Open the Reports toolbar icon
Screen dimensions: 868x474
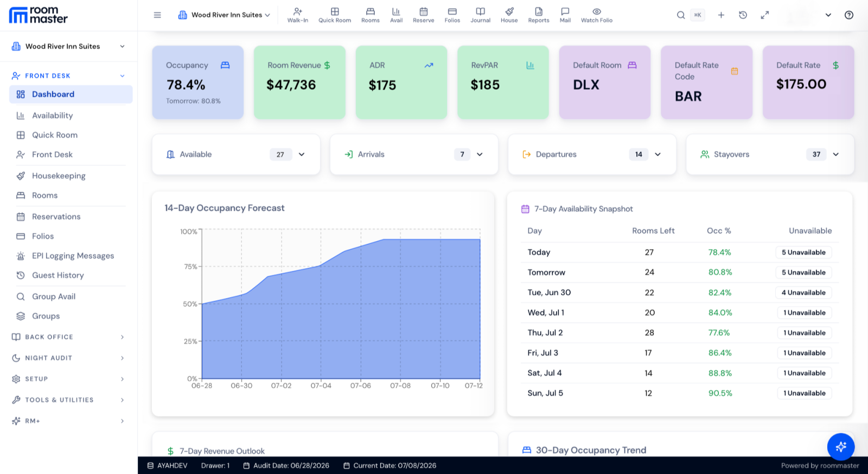pyautogui.click(x=538, y=15)
